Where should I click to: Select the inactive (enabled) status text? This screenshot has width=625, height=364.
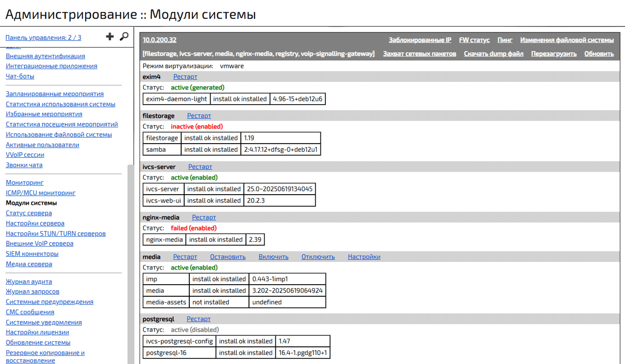(x=197, y=126)
